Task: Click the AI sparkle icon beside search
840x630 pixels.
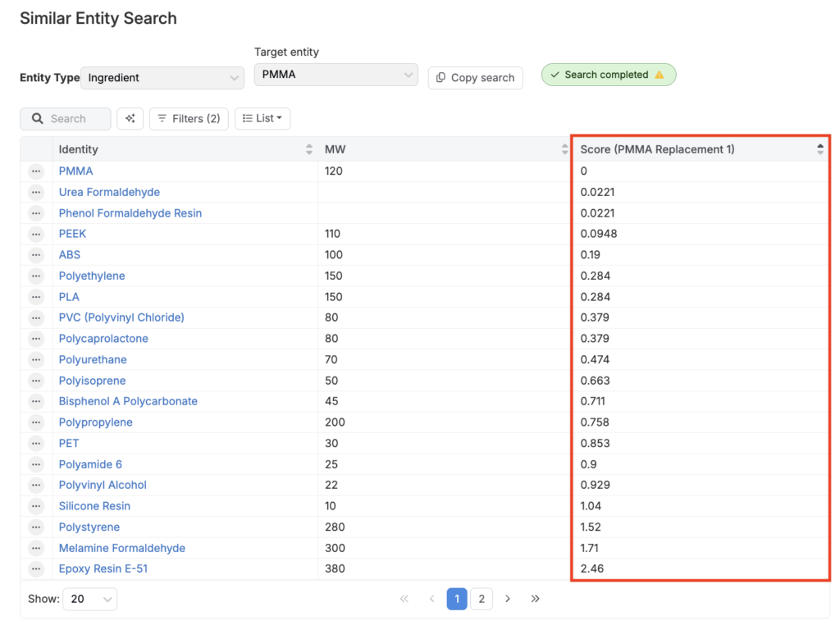Action: pos(130,119)
